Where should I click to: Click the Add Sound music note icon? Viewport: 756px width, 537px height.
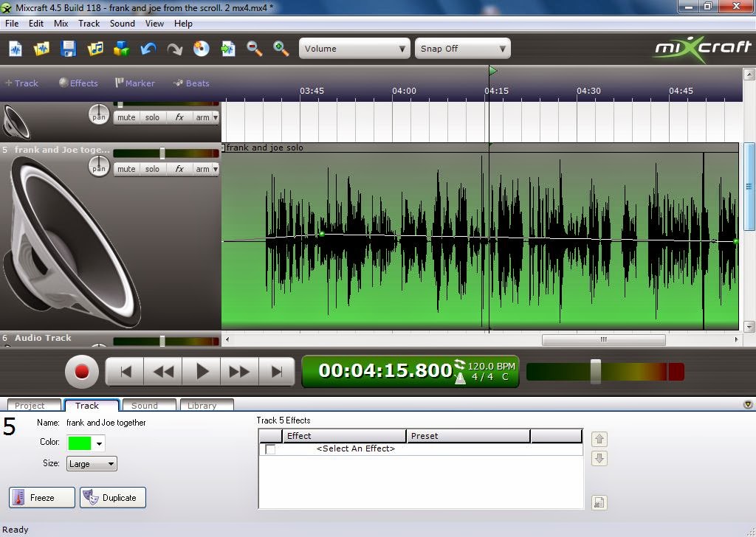click(95, 49)
